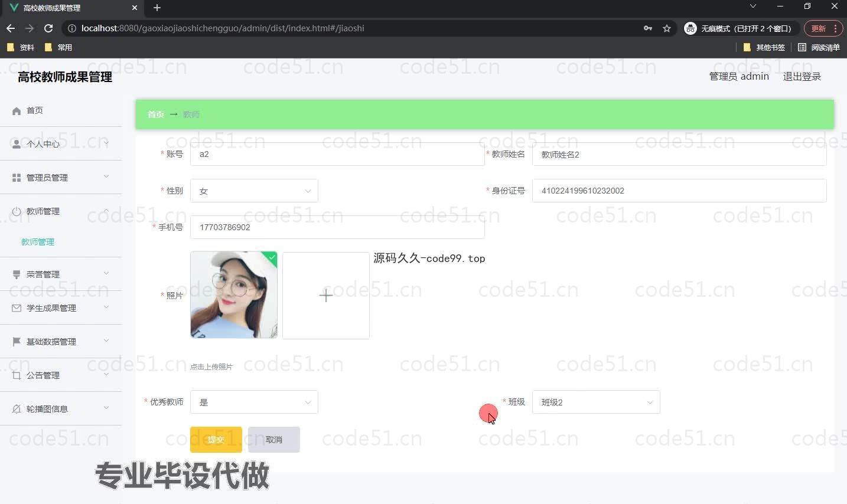Click the password key icon
The width and height of the screenshot is (847, 504).
[648, 28]
